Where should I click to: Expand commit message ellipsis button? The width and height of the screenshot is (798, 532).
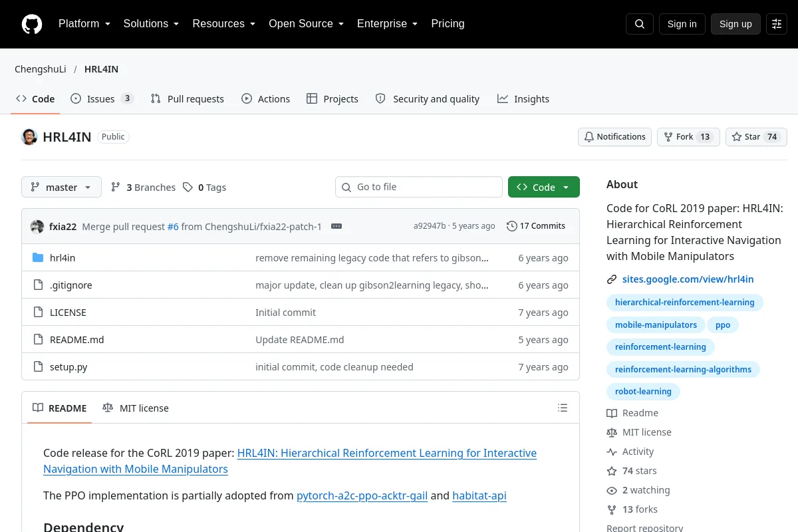pyautogui.click(x=336, y=226)
